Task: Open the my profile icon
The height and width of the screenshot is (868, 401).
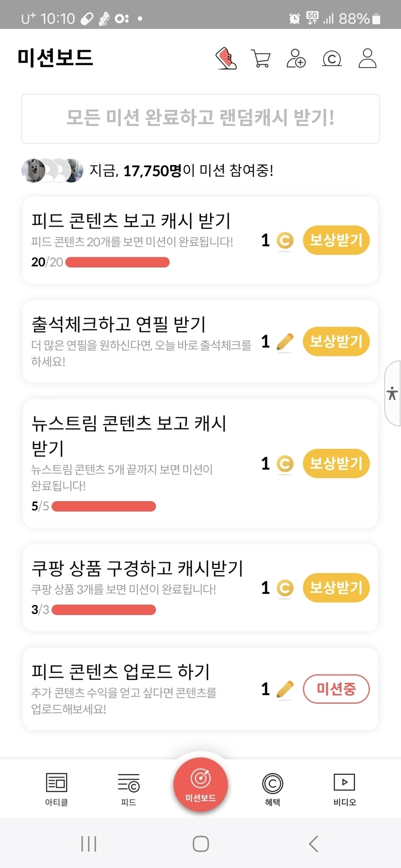Action: (367, 58)
